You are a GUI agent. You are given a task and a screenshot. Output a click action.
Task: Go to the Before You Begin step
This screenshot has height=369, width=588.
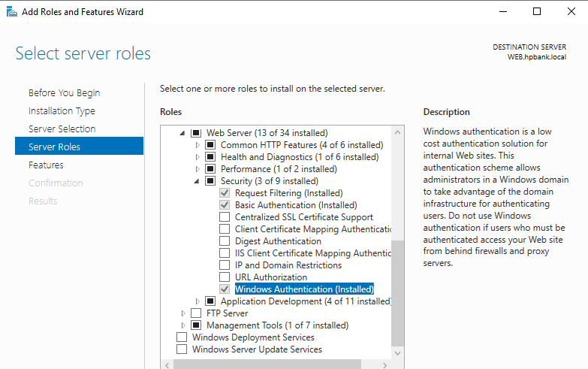64,93
